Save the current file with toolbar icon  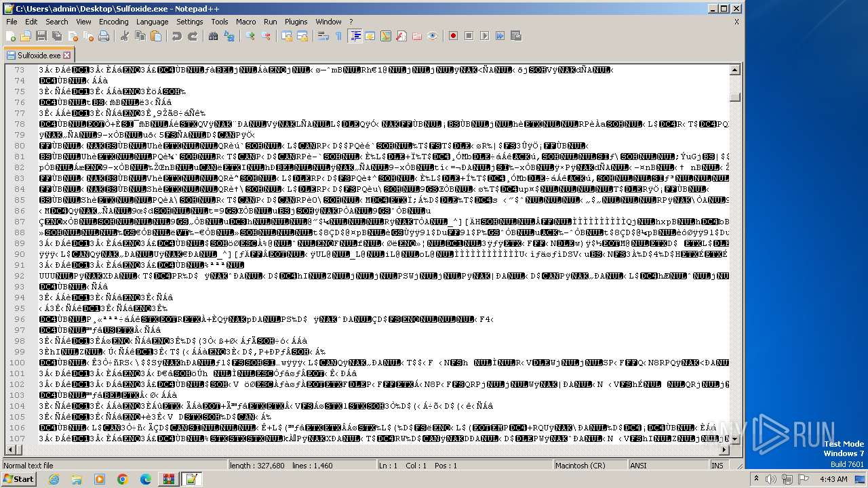[41, 36]
